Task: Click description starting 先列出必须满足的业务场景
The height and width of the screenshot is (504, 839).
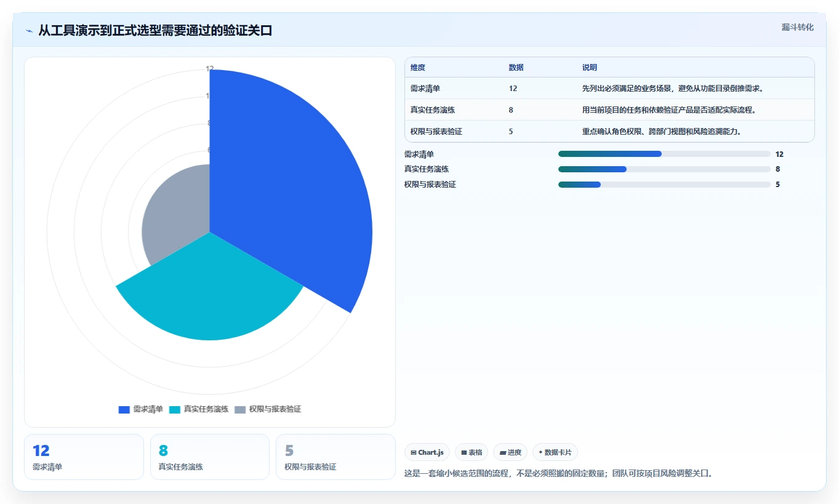Action: (673, 89)
